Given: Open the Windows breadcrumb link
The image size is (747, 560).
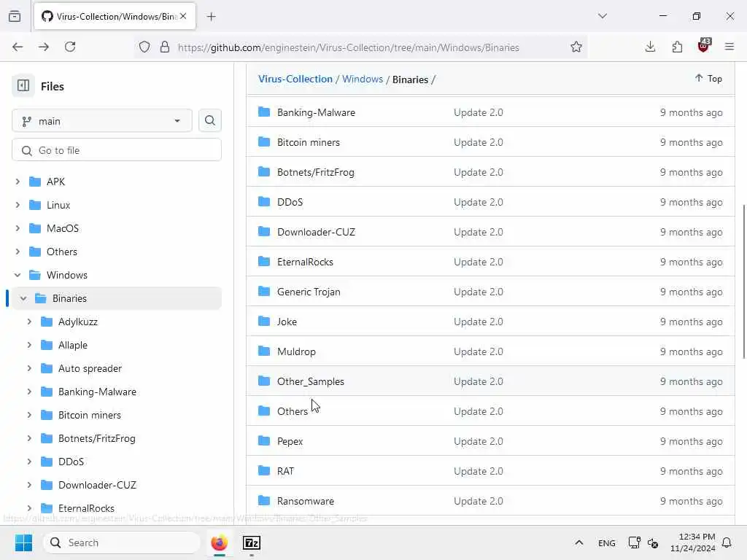Looking at the screenshot, I should coord(363,79).
